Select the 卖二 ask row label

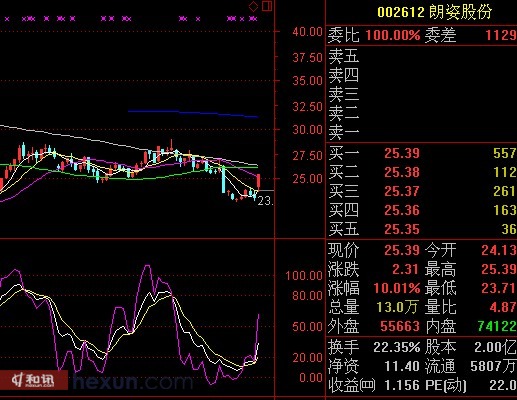pyautogui.click(x=344, y=113)
